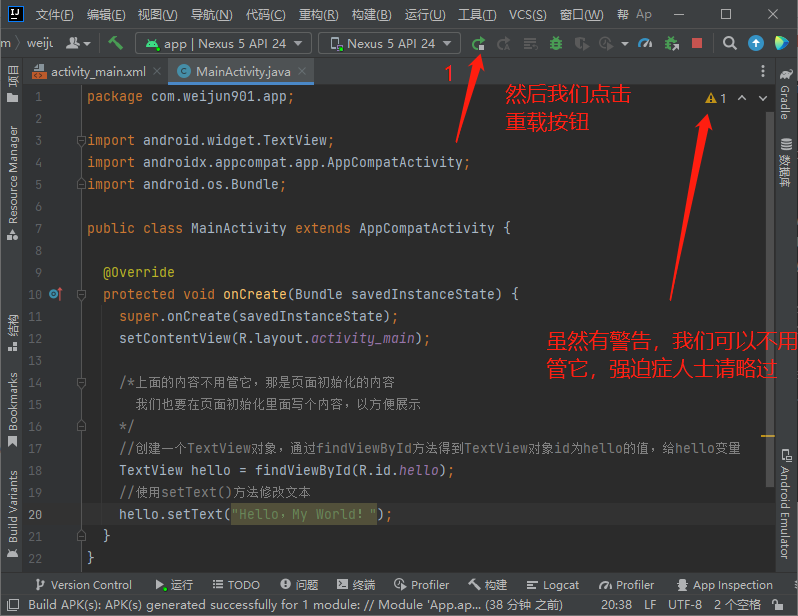Click the Run with Coverage icon
The image size is (798, 616).
[x=581, y=44]
